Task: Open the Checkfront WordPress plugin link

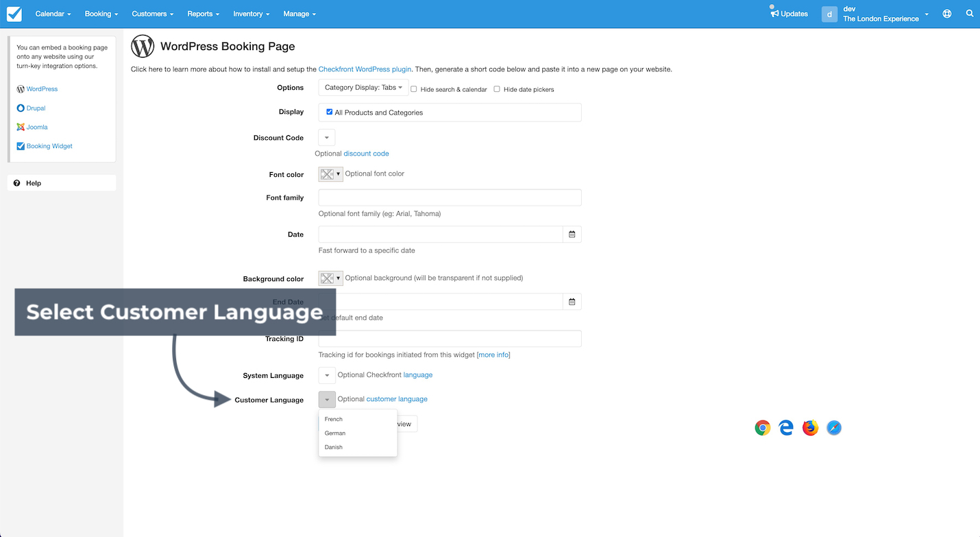Action: pyautogui.click(x=365, y=69)
